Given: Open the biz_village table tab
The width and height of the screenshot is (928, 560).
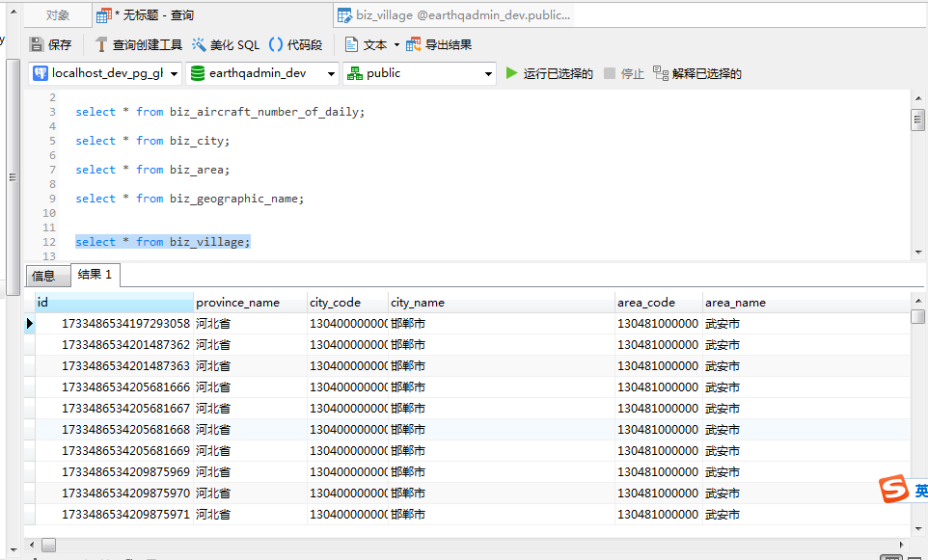Looking at the screenshot, I should [454, 15].
